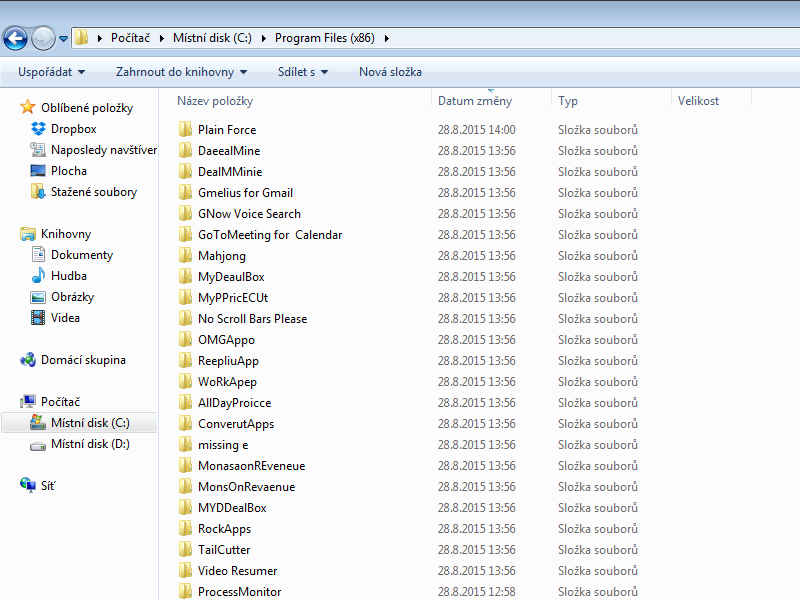The width and height of the screenshot is (800, 600).
Task: Select Místní disk (D:) drive
Action: click(90, 444)
